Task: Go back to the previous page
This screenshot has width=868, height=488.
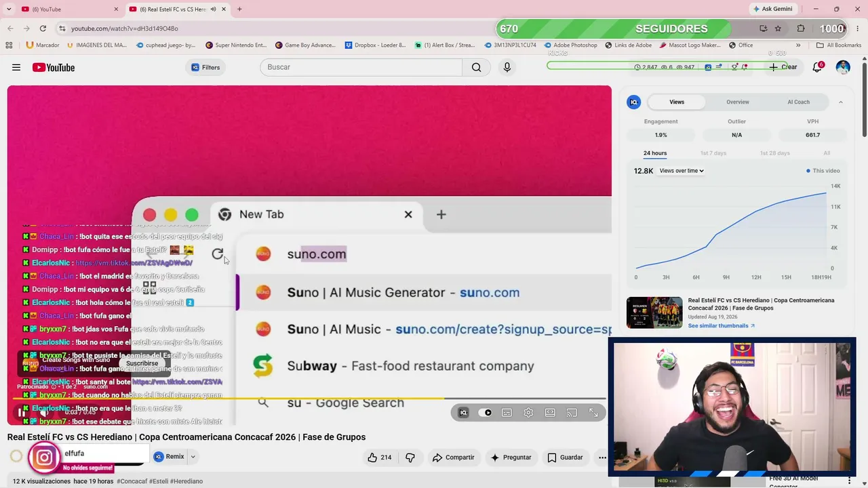Action: point(10,28)
